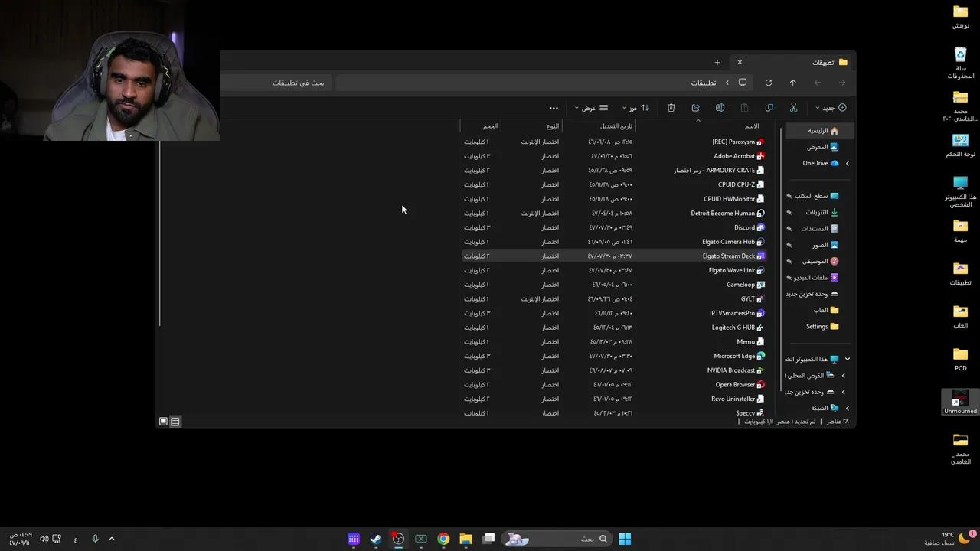The image size is (980, 551).
Task: Open 'المستندات' Documents in navigation pane
Action: coord(819,228)
